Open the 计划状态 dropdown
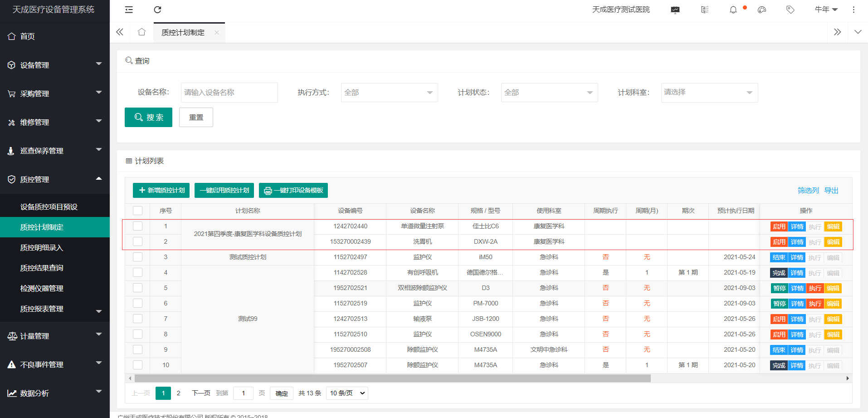The height and width of the screenshot is (418, 868). pos(549,93)
